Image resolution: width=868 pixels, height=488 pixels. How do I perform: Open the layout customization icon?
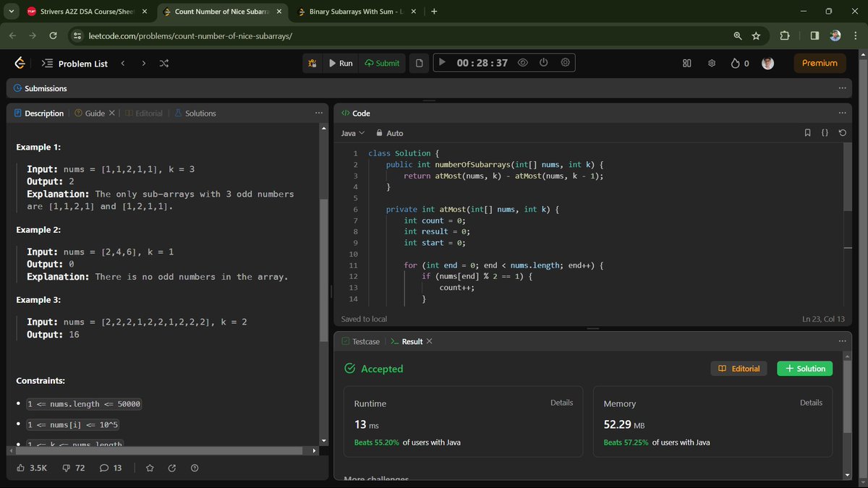pyautogui.click(x=686, y=63)
